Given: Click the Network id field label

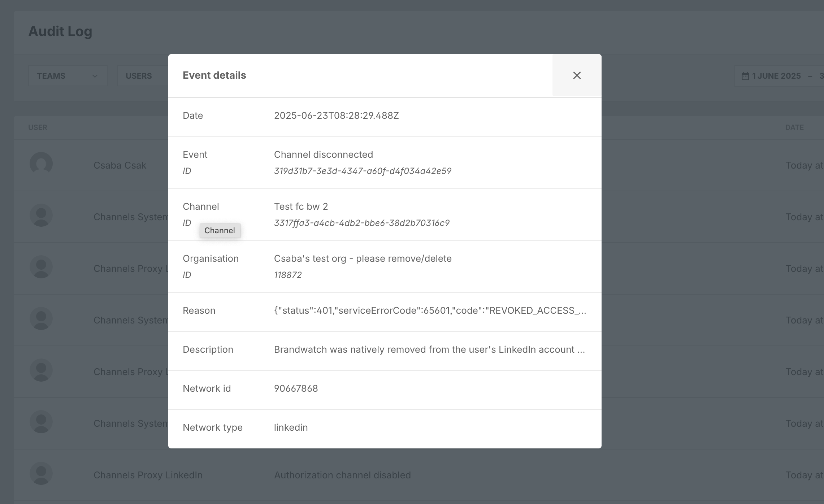Looking at the screenshot, I should pos(207,388).
